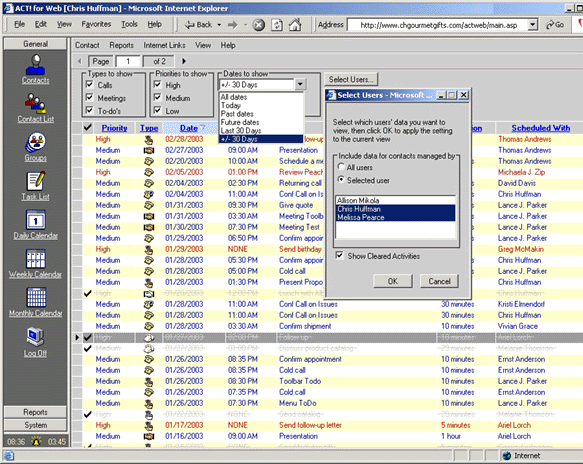Choose Past dates in dropdown
Viewport: 583px width, 464px height.
click(261, 114)
